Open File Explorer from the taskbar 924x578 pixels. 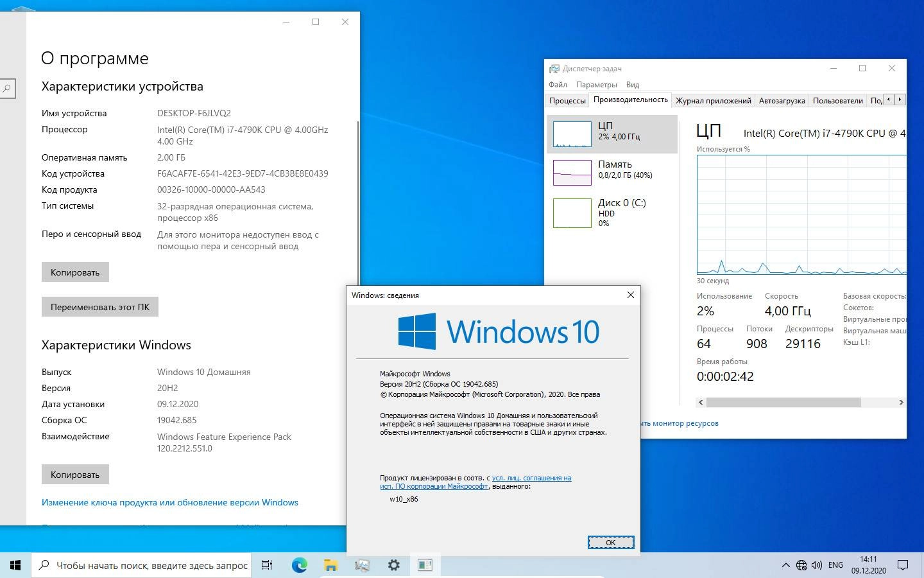coord(330,565)
